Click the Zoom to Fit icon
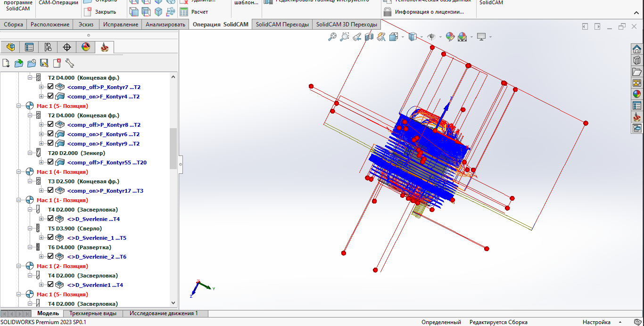The width and height of the screenshot is (644, 326). pyautogui.click(x=332, y=37)
